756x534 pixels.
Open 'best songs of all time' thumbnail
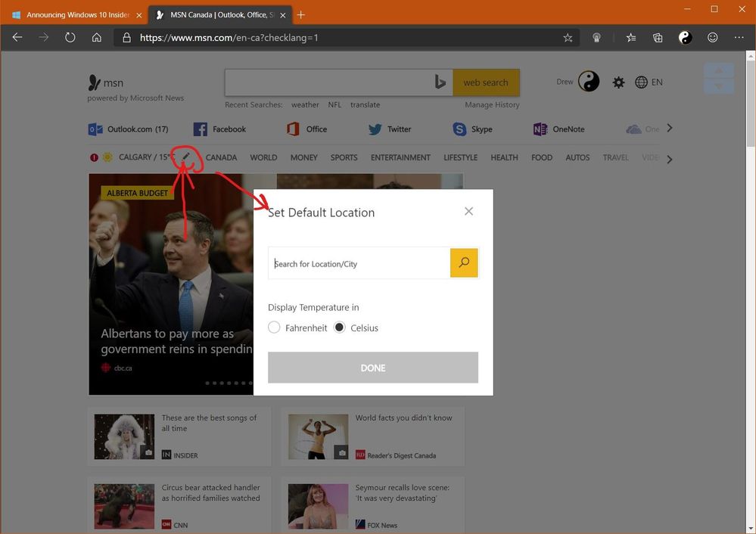(x=124, y=436)
